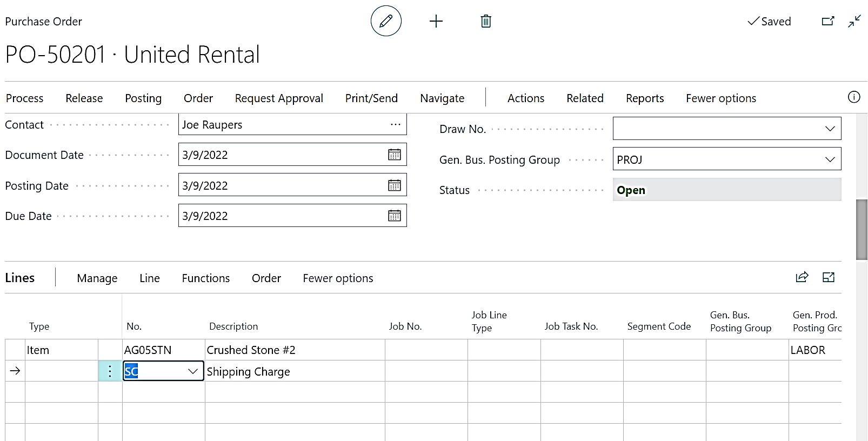The width and height of the screenshot is (868, 441).
Task: Open the Process menu
Action: pyautogui.click(x=25, y=98)
